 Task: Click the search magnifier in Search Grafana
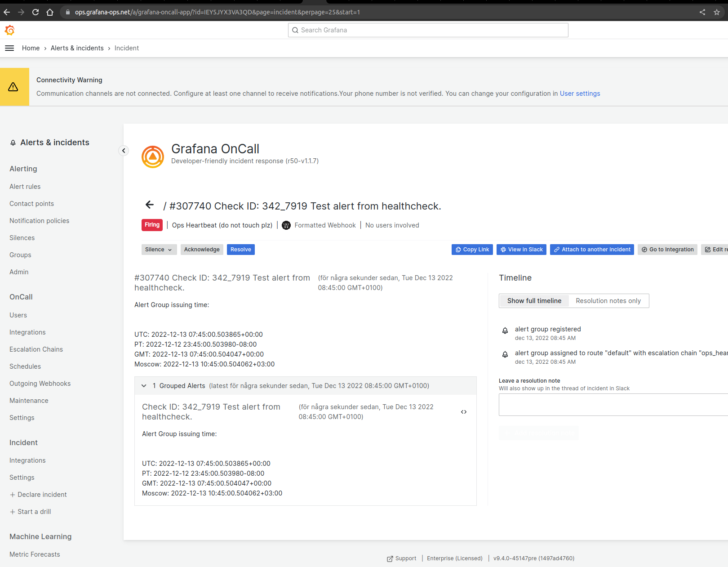pos(295,30)
